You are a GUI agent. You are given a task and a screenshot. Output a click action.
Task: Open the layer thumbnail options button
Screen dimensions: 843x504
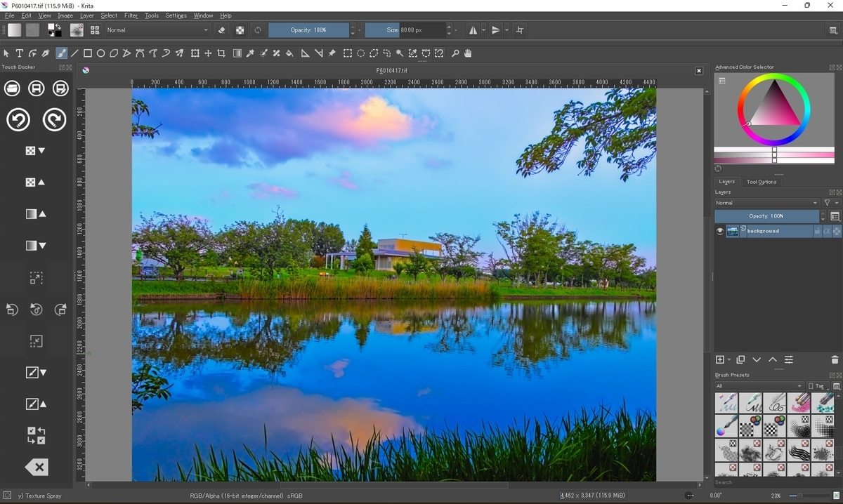[835, 216]
